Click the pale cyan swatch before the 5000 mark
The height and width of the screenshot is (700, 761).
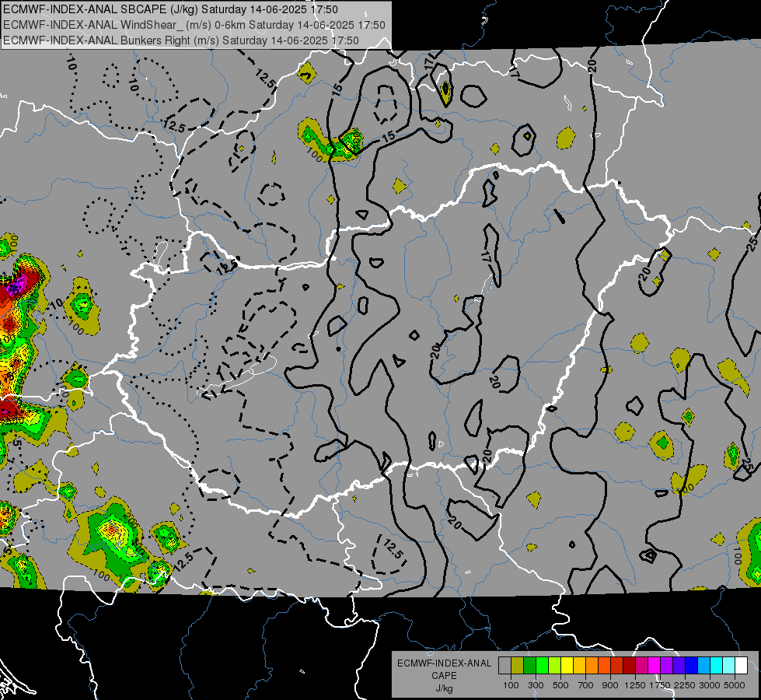729,665
